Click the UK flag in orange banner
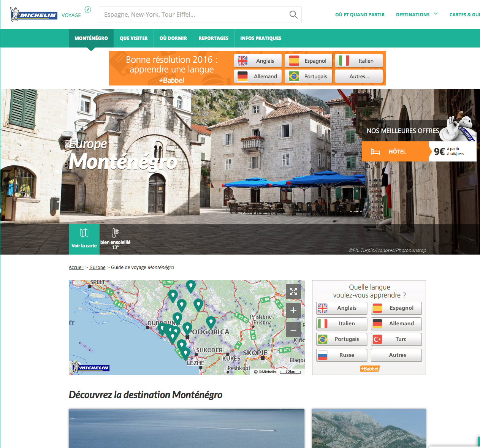480x448 pixels. pyautogui.click(x=242, y=61)
